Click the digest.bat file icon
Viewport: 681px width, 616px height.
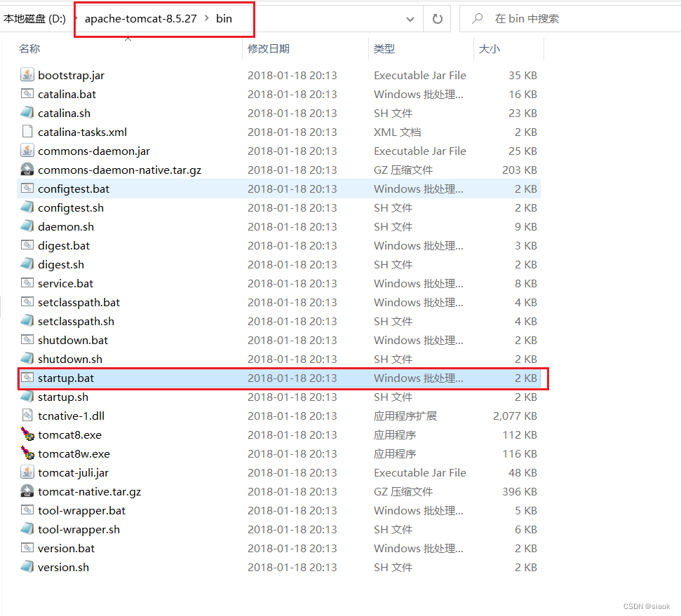27,245
